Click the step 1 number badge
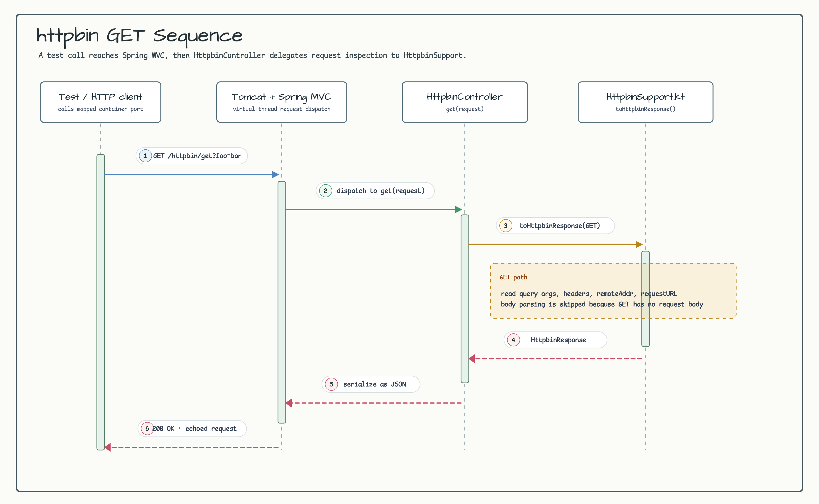 (145, 156)
